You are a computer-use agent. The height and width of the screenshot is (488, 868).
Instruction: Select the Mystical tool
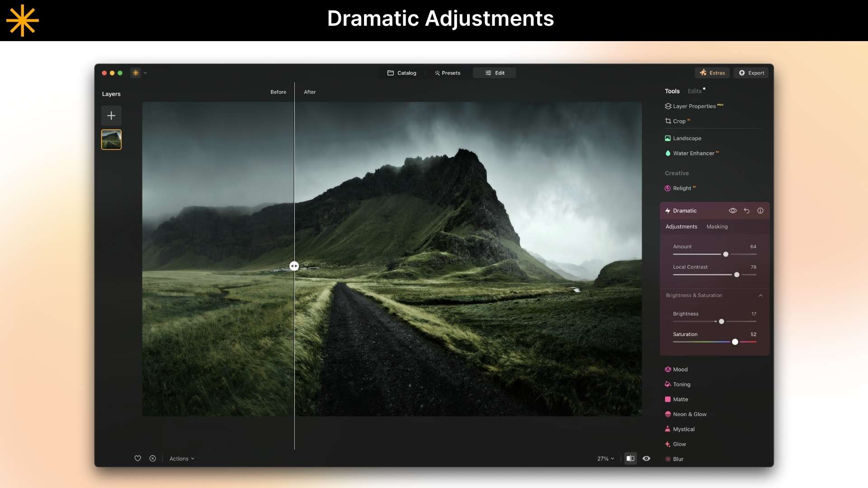684,429
